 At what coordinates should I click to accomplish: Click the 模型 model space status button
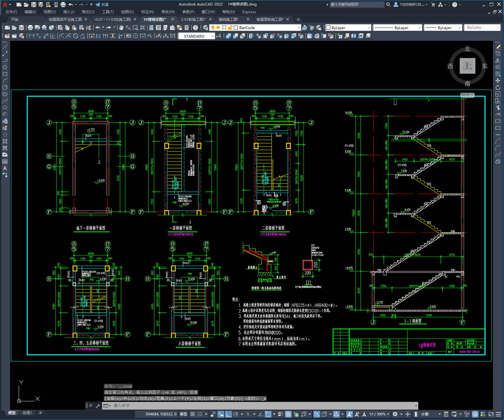[x=184, y=414]
